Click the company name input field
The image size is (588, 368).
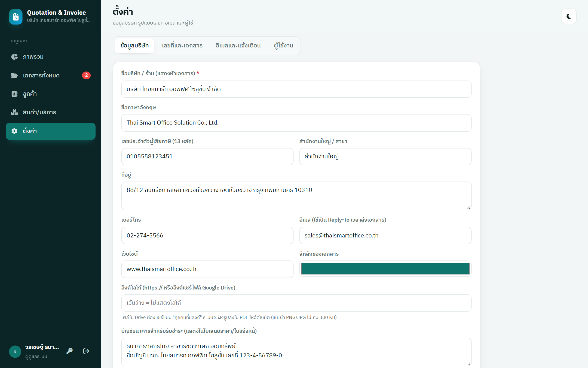(x=296, y=89)
